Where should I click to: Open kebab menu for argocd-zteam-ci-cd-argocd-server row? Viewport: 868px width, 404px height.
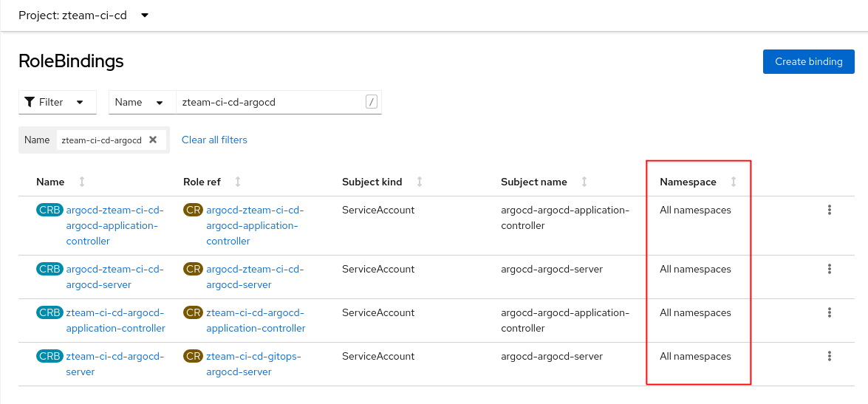(x=829, y=270)
